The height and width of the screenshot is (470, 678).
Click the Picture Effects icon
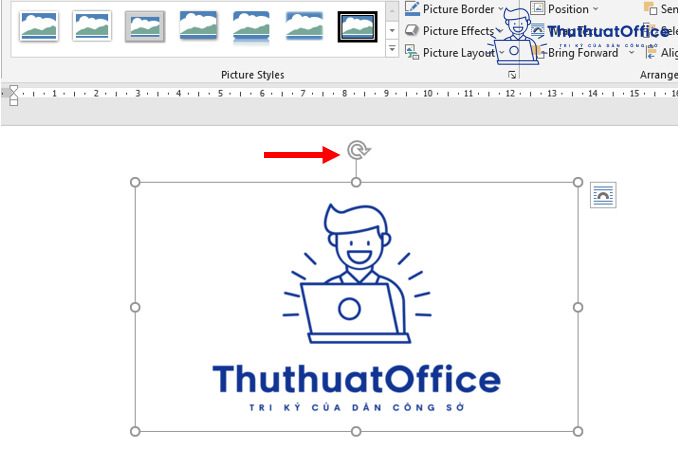point(412,30)
